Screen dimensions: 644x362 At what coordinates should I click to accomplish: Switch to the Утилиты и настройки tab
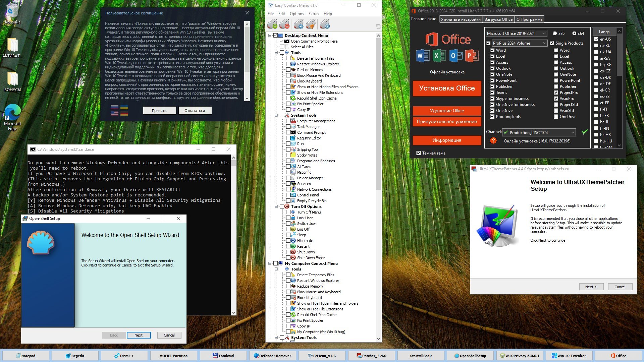click(461, 19)
